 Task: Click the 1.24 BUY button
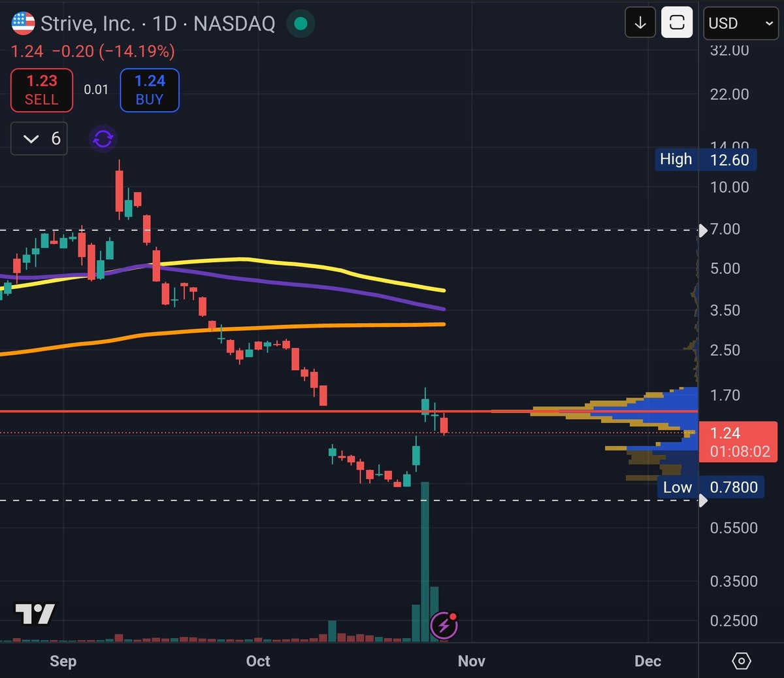click(x=150, y=90)
